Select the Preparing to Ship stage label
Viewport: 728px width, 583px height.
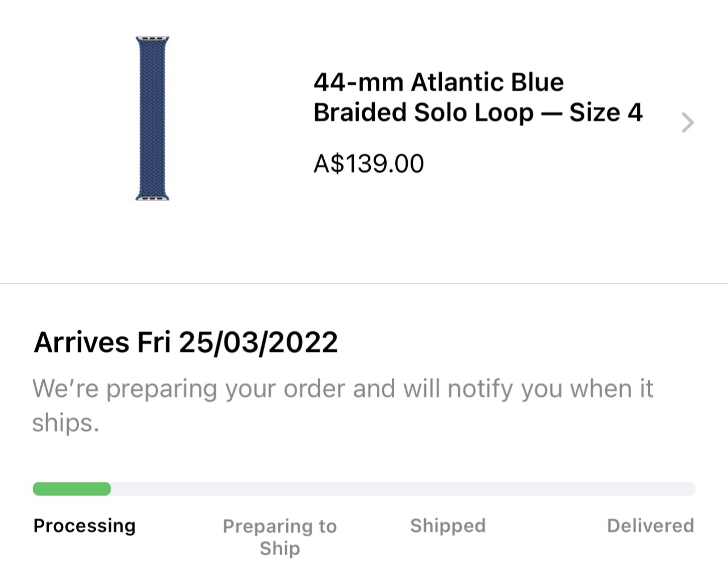[x=279, y=537]
